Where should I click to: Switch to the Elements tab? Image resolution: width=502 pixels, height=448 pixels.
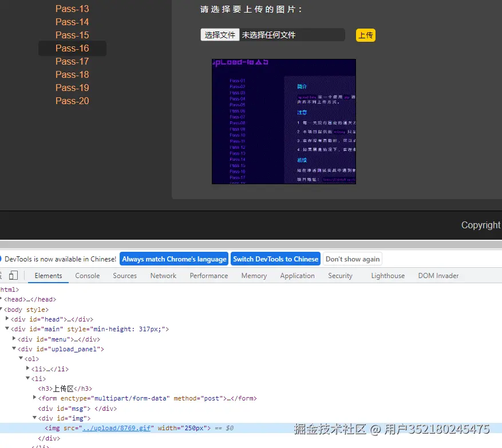(x=48, y=276)
